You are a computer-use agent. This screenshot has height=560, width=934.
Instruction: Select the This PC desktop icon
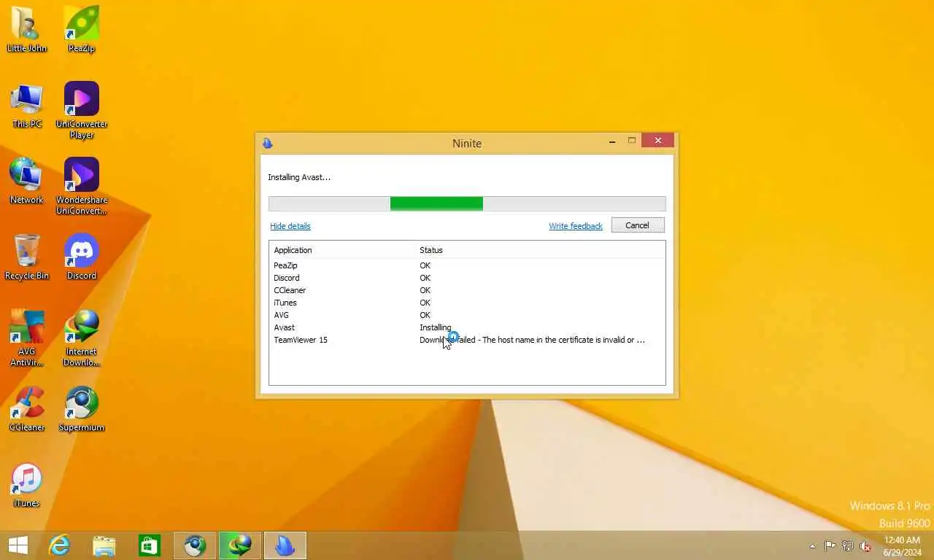pyautogui.click(x=27, y=105)
